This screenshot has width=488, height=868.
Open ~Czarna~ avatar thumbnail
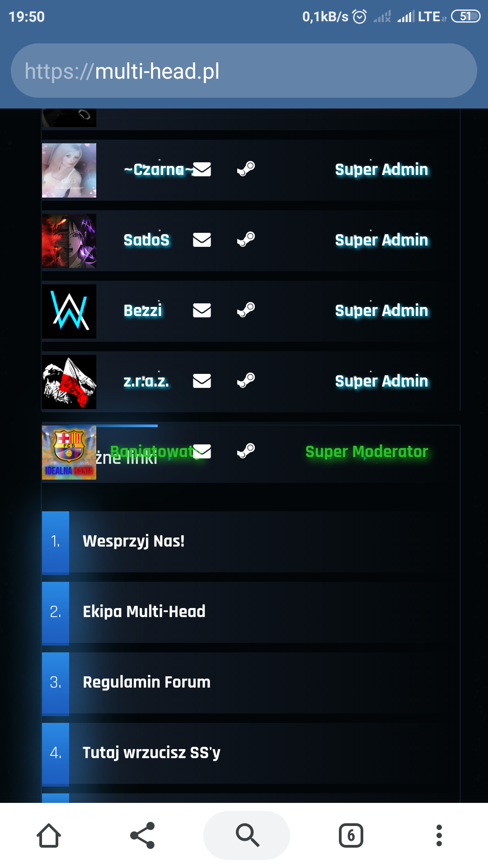(x=69, y=170)
